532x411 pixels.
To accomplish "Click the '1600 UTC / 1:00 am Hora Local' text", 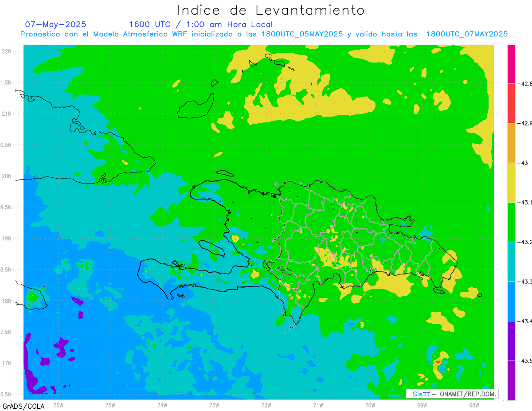I will tap(201, 24).
